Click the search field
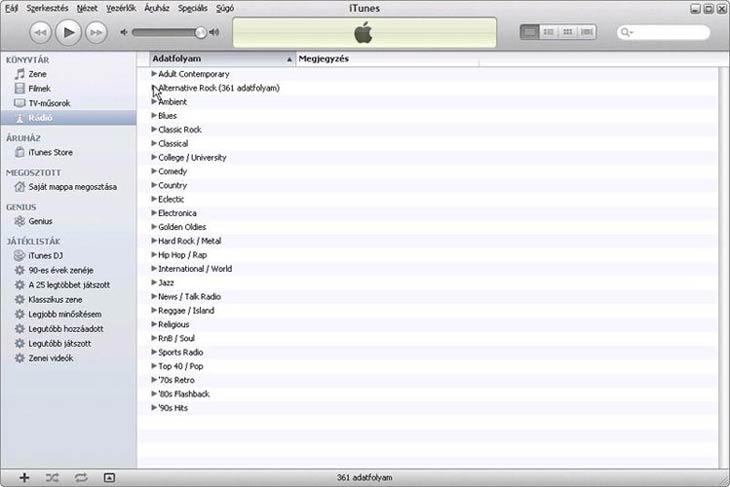 click(663, 32)
